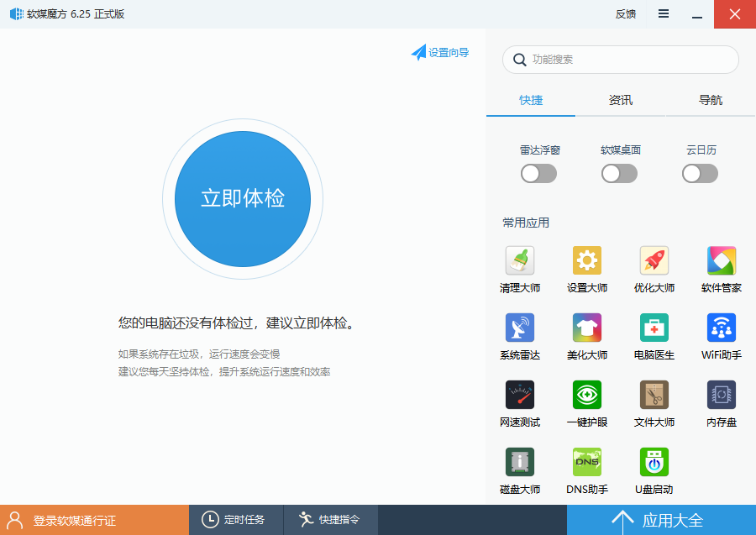Viewport: 756px width, 535px height.
Task: Turn on 云日历 cloud calendar
Action: coord(700,173)
